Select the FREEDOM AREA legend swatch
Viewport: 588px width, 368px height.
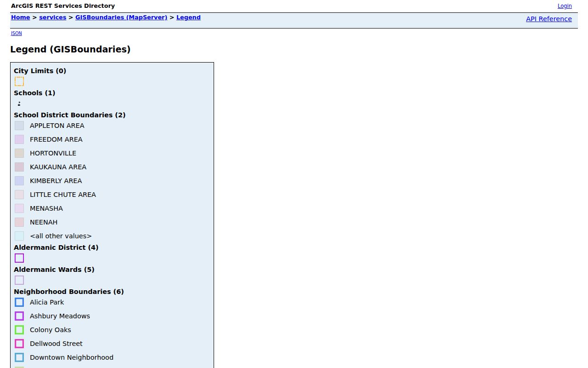[x=19, y=139]
